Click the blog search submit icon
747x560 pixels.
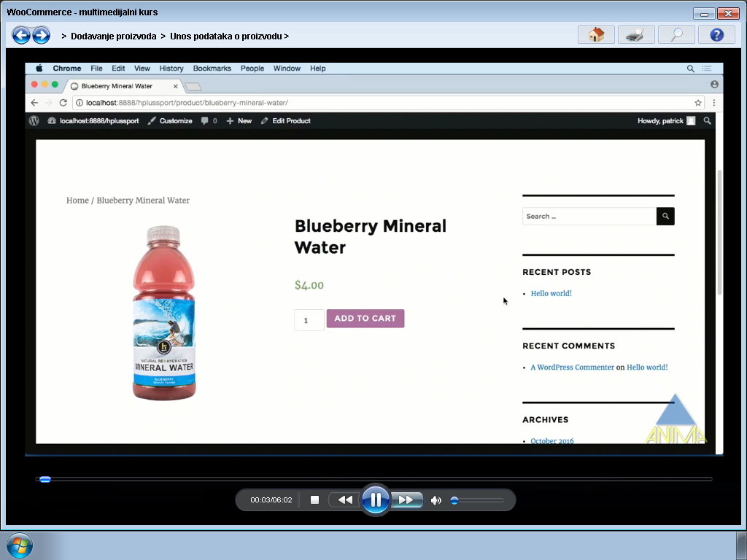coord(665,217)
